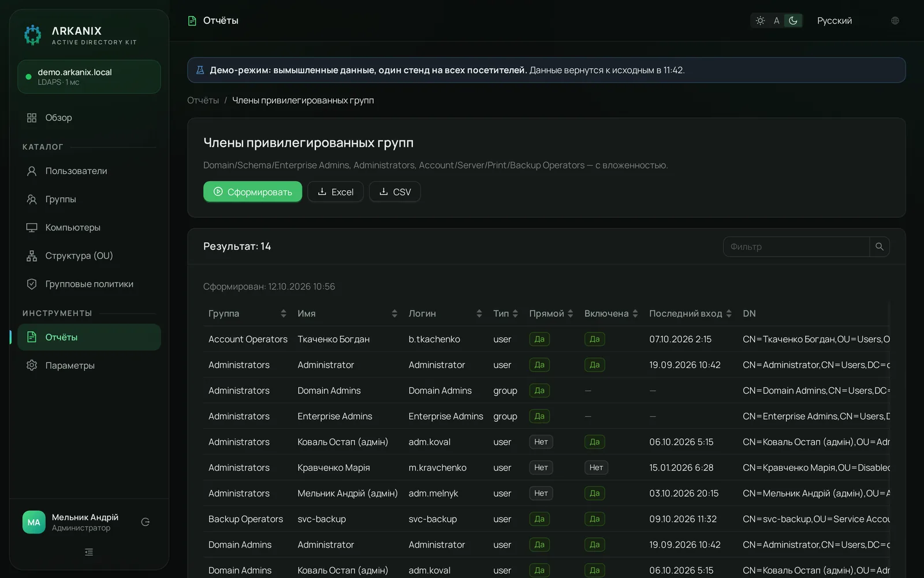Sort by Группа column arrows

[284, 314]
